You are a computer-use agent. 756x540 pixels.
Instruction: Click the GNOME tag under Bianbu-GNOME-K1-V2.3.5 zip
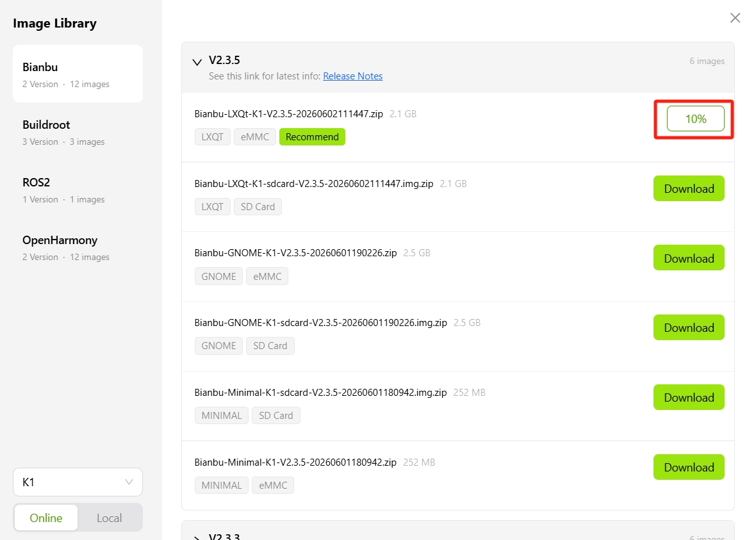click(x=218, y=276)
